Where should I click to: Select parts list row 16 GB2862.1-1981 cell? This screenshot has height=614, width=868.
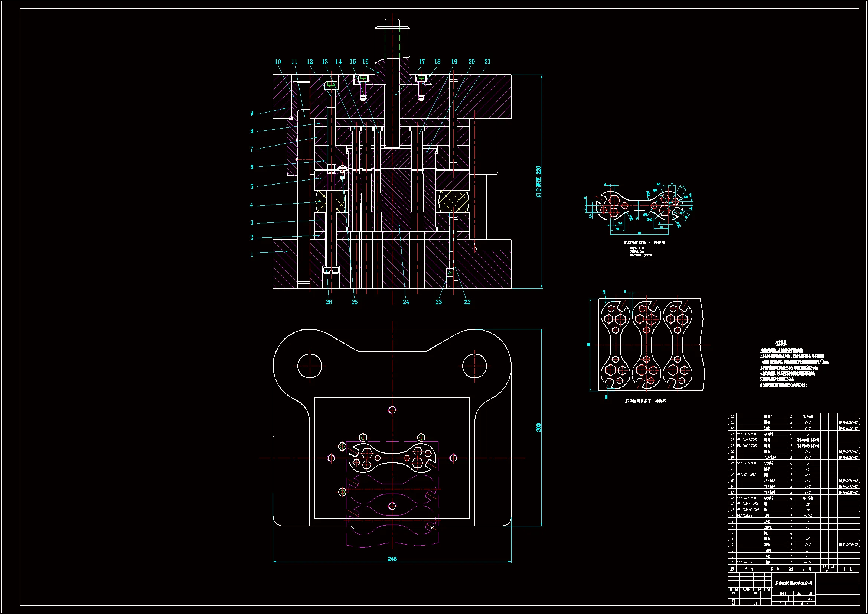pos(747,475)
